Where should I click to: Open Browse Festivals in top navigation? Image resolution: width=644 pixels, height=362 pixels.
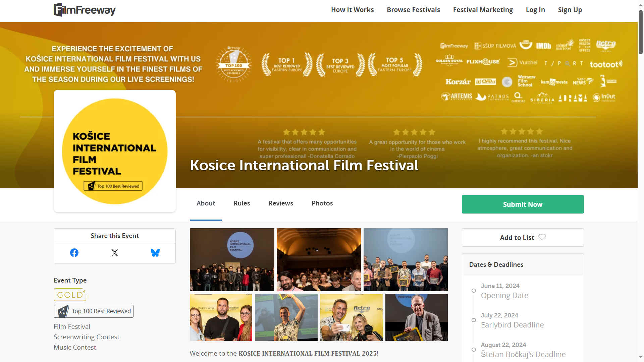413,10
